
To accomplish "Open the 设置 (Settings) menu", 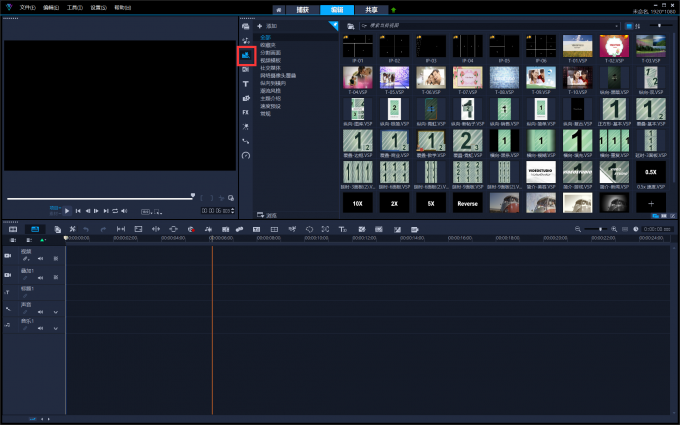I will pyautogui.click(x=98, y=7).
